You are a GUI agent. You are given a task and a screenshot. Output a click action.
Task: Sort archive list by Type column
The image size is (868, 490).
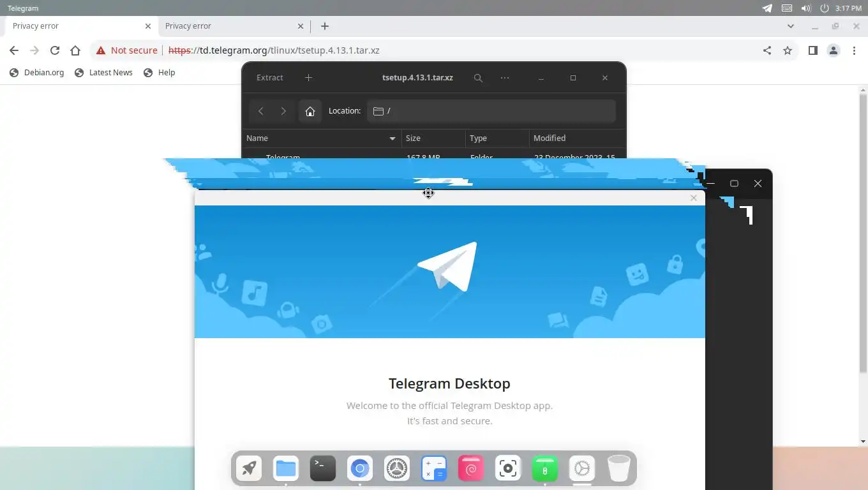click(x=497, y=138)
